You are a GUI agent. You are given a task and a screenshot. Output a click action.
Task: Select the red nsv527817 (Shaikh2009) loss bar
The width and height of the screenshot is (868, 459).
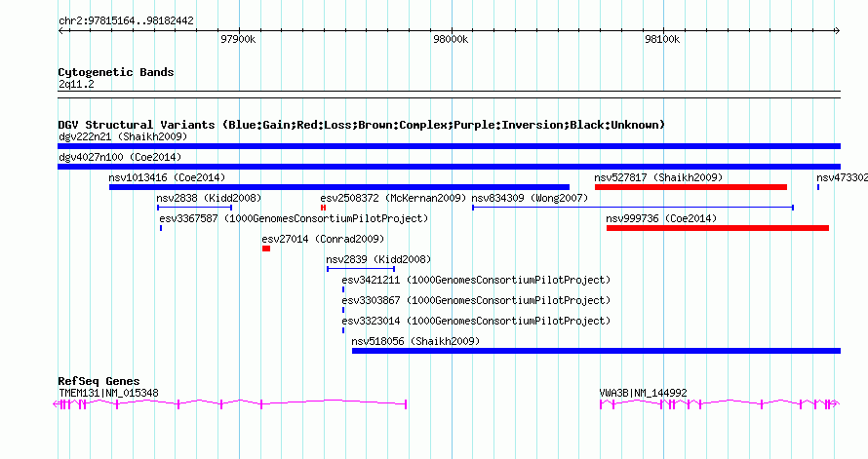(690, 187)
